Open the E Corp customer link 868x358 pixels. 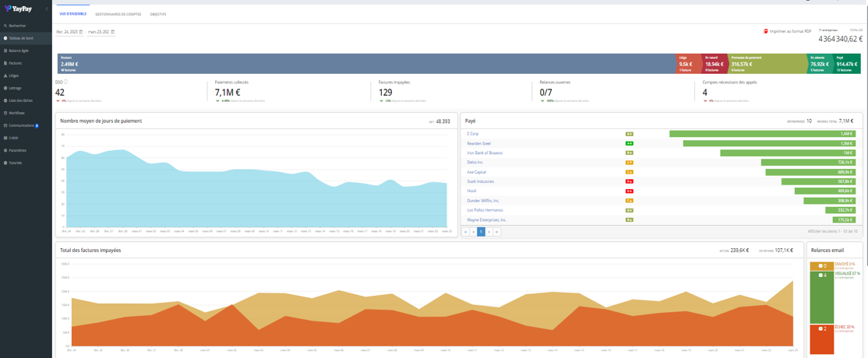473,134
